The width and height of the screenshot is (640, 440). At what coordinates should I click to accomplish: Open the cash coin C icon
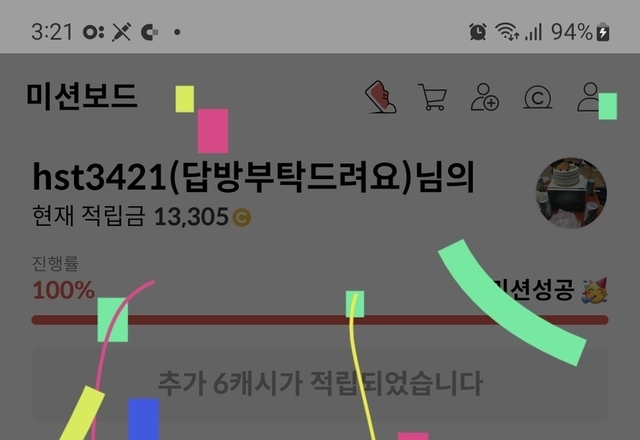(x=538, y=97)
